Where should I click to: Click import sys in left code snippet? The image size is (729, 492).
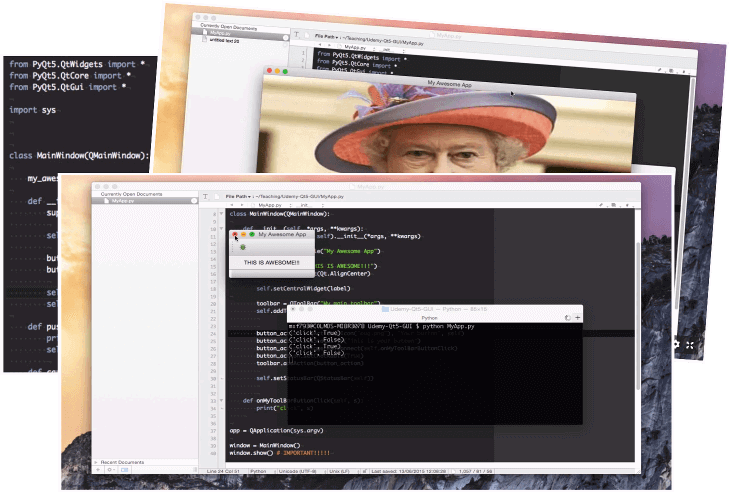point(33,110)
